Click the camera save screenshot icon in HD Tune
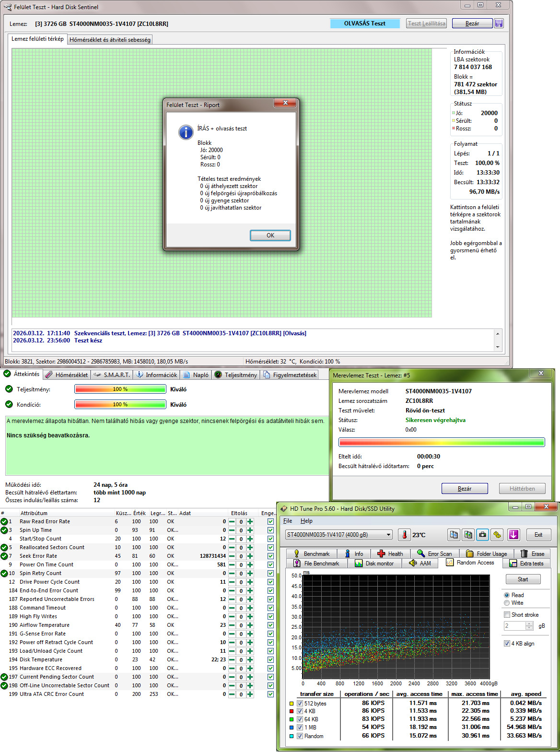 [483, 535]
